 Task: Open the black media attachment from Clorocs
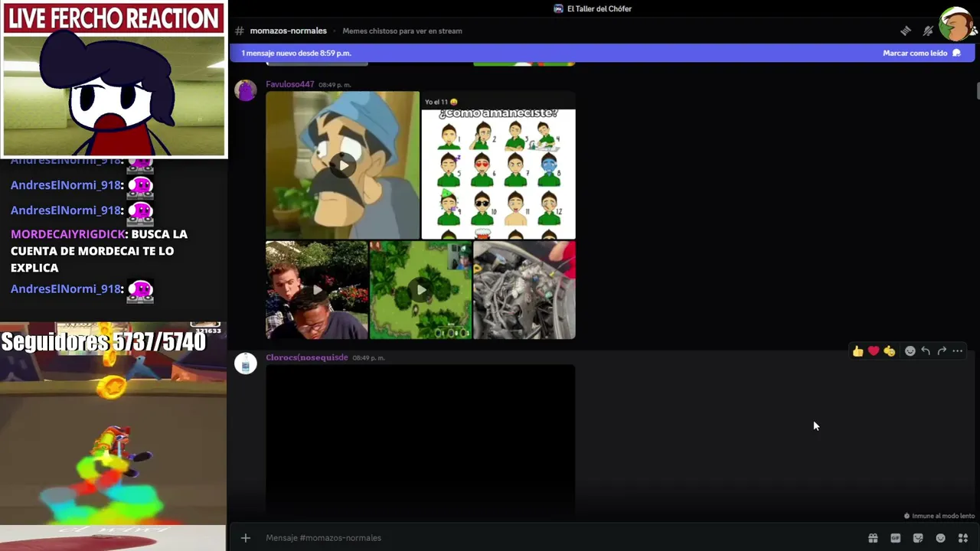(420, 439)
